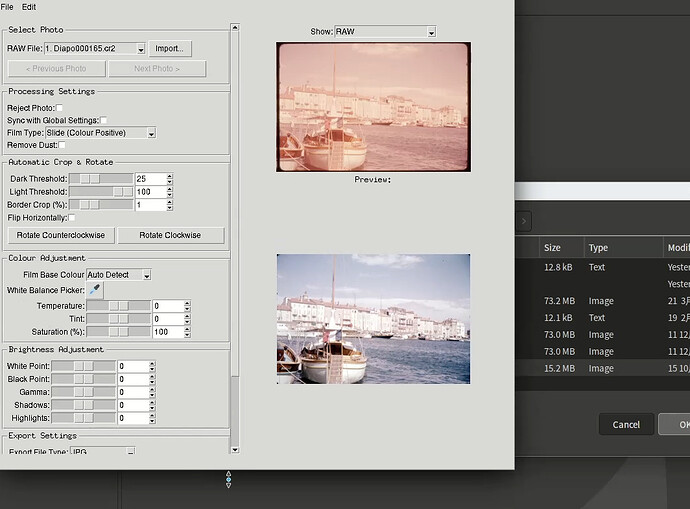Tick the Flip Horizontally checkbox
The width and height of the screenshot is (690, 509).
coord(72,217)
